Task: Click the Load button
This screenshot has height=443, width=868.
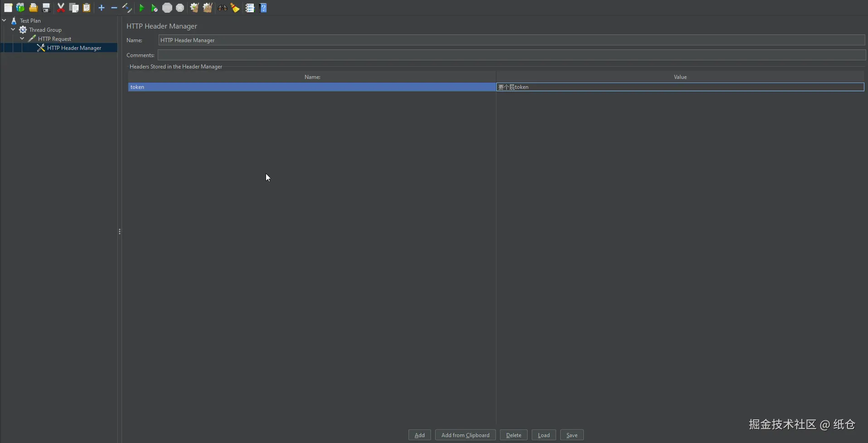Action: pos(544,435)
